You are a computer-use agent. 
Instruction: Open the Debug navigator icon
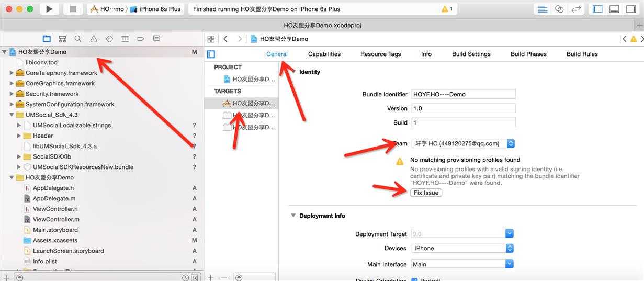tap(125, 39)
